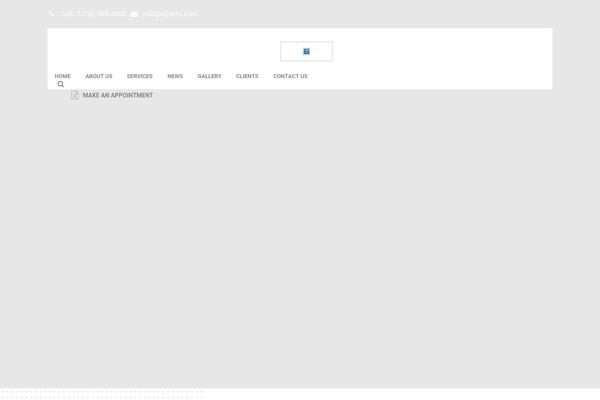Select NEWS in the navigation bar
The image size is (600, 400).
[175, 76]
